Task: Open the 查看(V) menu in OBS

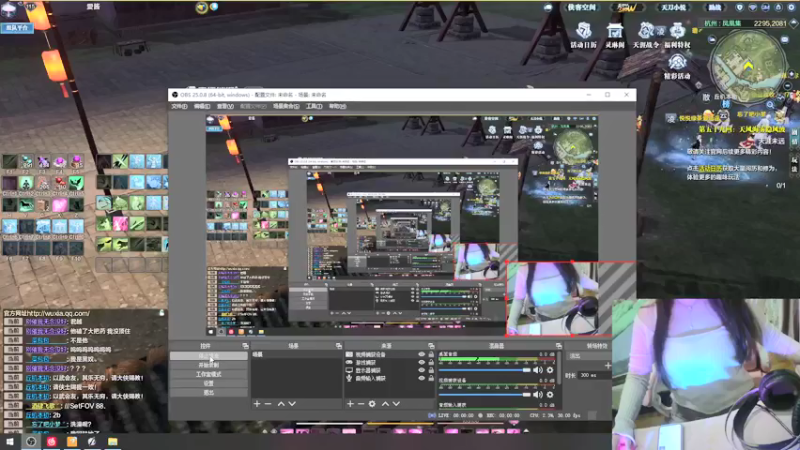Action: 225,107
